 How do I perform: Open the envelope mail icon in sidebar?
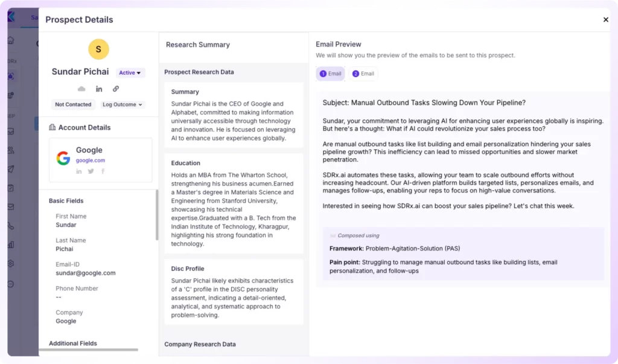click(11, 206)
